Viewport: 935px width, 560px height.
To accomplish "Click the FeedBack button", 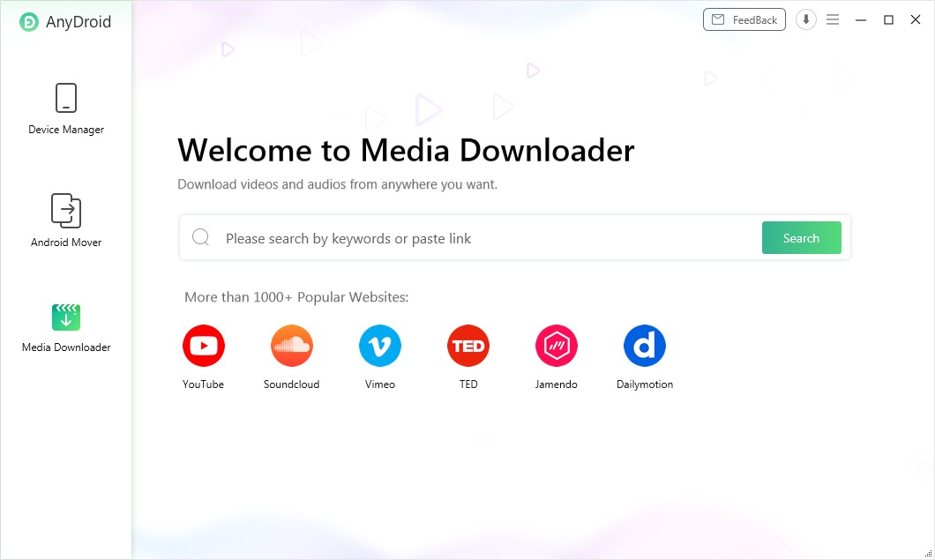I will tap(744, 19).
